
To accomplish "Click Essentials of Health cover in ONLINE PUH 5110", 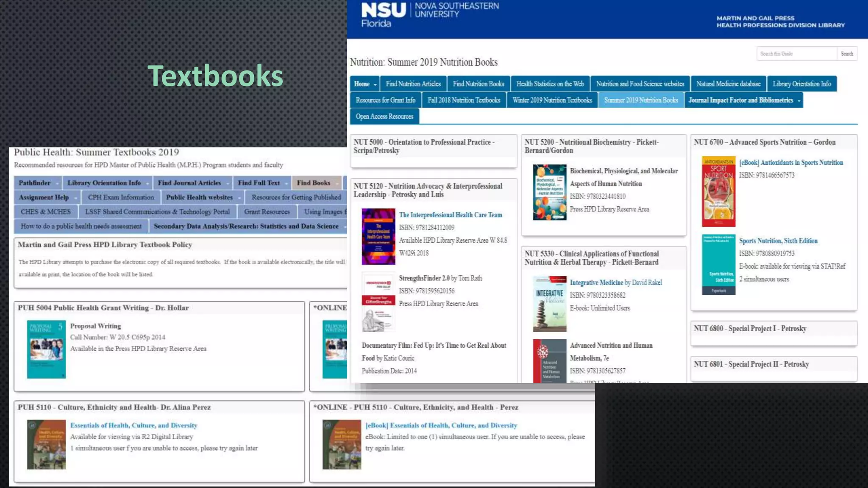I will coord(342,444).
